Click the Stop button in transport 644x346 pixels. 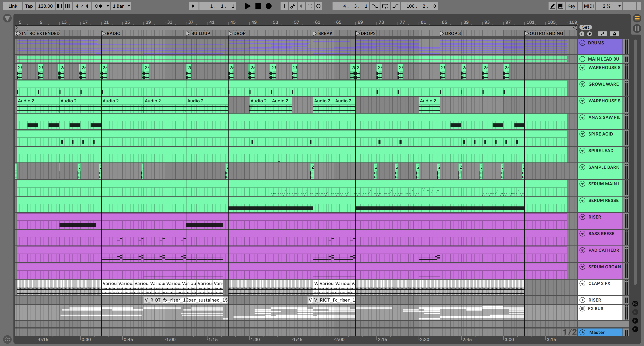258,6
